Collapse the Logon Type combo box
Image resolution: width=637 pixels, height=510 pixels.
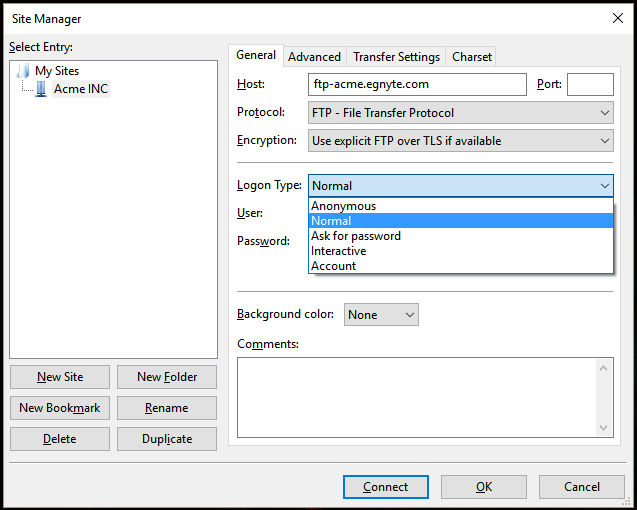(x=604, y=185)
